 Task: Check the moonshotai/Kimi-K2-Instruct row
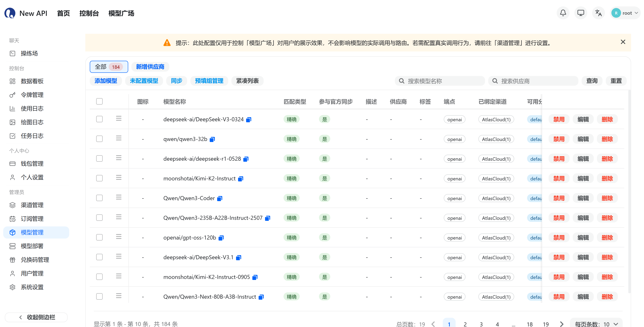pos(99,178)
